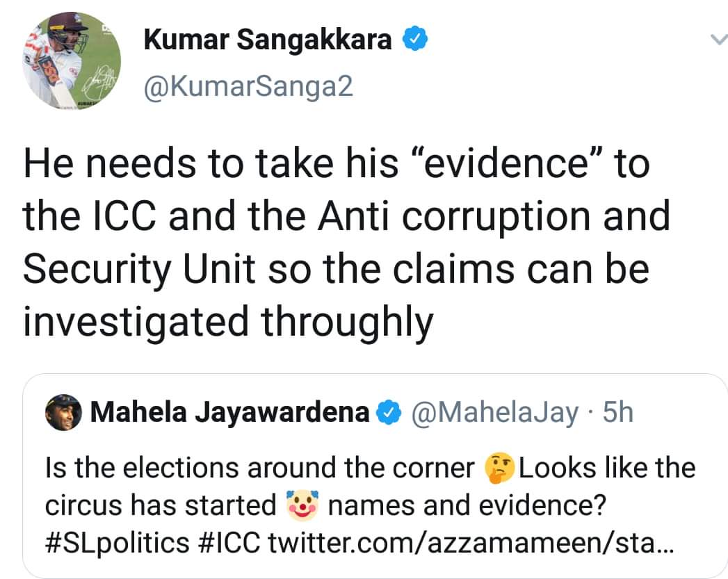The height and width of the screenshot is (579, 728).
Task: Click "Is the elections around the corner" text
Action: (259, 468)
